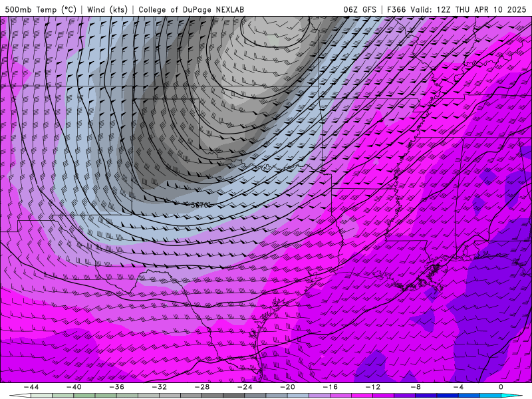Click the 0 colorbar label

(x=501, y=387)
